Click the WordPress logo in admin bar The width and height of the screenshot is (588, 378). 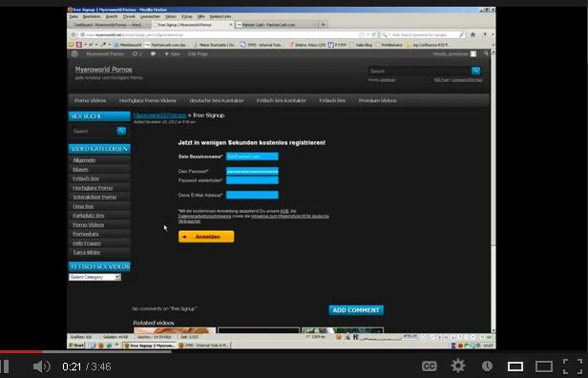point(74,54)
